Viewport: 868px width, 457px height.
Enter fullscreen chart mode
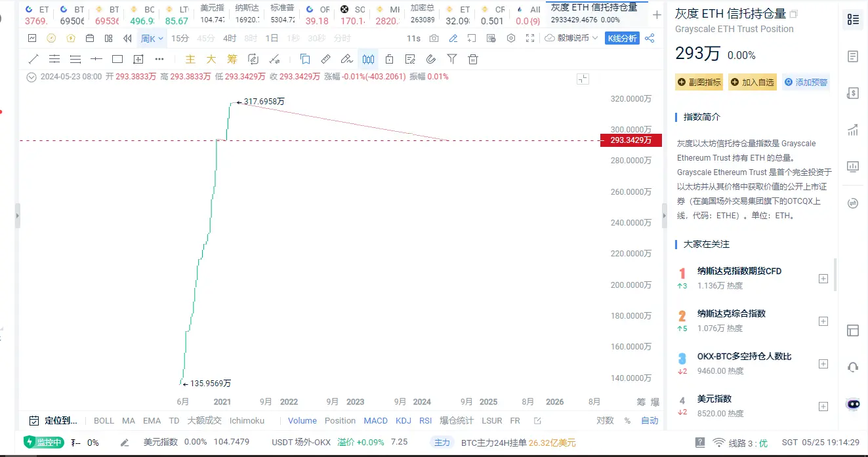pyautogui.click(x=530, y=39)
